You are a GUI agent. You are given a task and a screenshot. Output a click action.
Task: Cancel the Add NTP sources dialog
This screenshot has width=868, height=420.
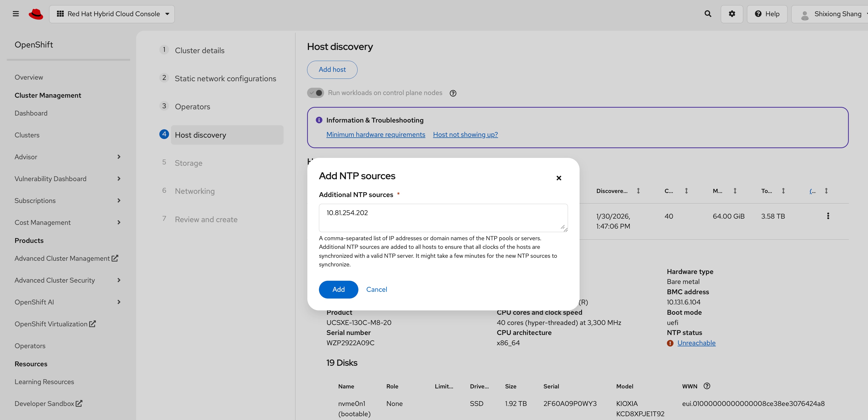tap(376, 289)
